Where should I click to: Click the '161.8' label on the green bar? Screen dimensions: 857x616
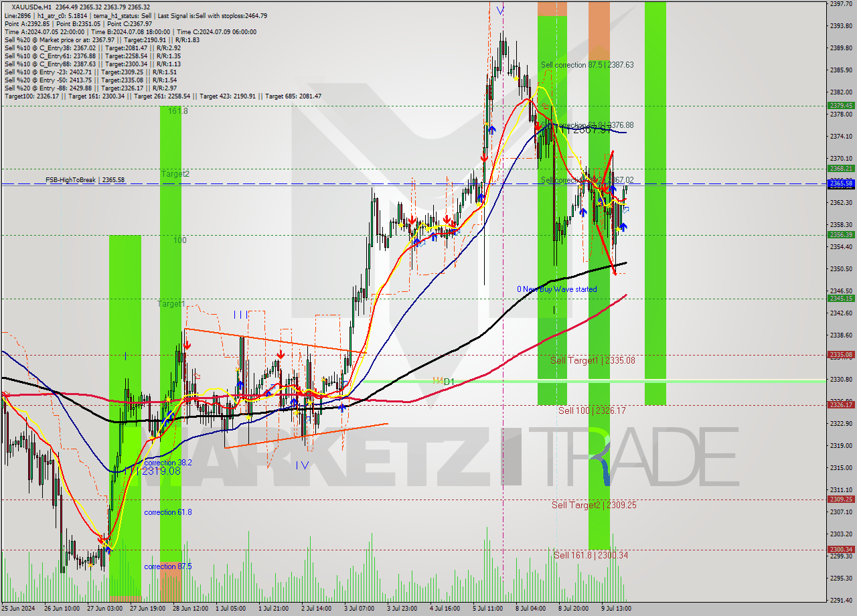(x=177, y=111)
